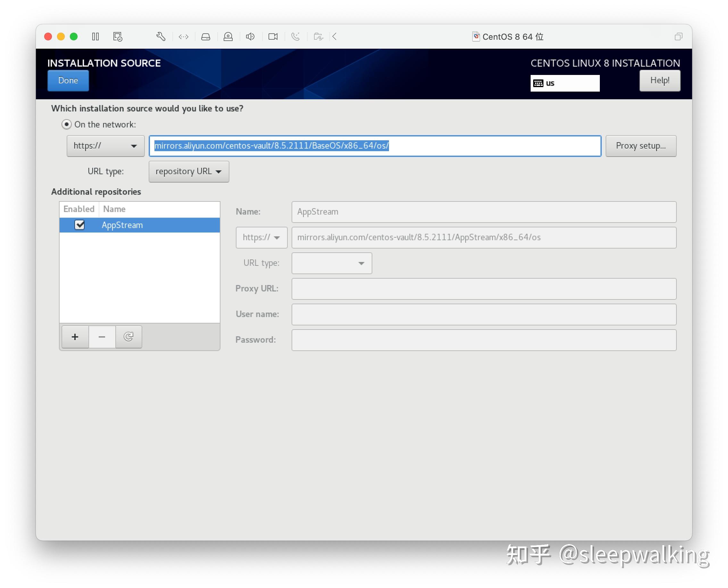The height and width of the screenshot is (588, 728).
Task: Click the video camera icon in toolbar
Action: [x=273, y=37]
